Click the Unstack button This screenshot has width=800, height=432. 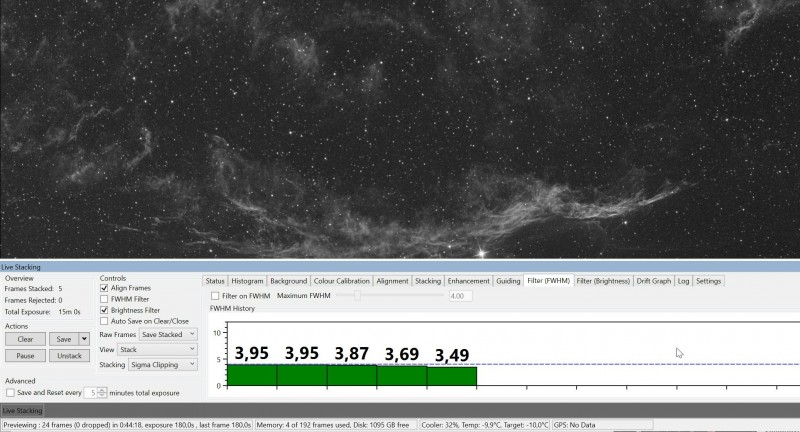click(69, 356)
